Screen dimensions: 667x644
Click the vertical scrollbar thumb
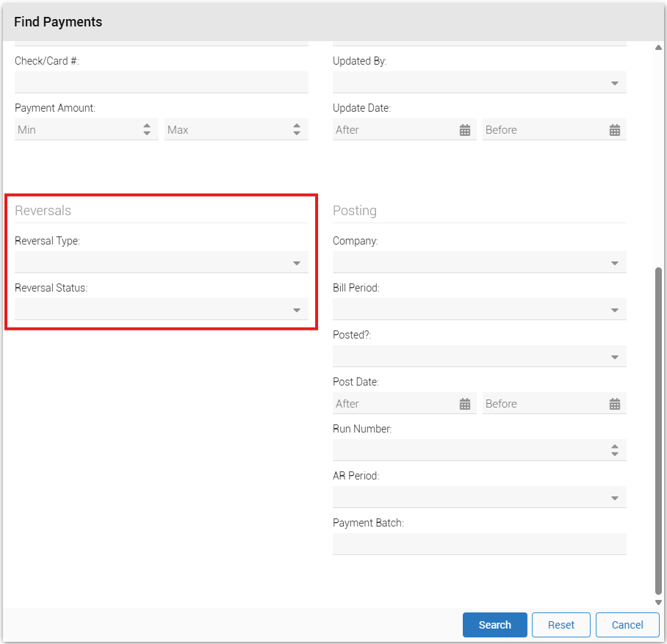(658, 431)
